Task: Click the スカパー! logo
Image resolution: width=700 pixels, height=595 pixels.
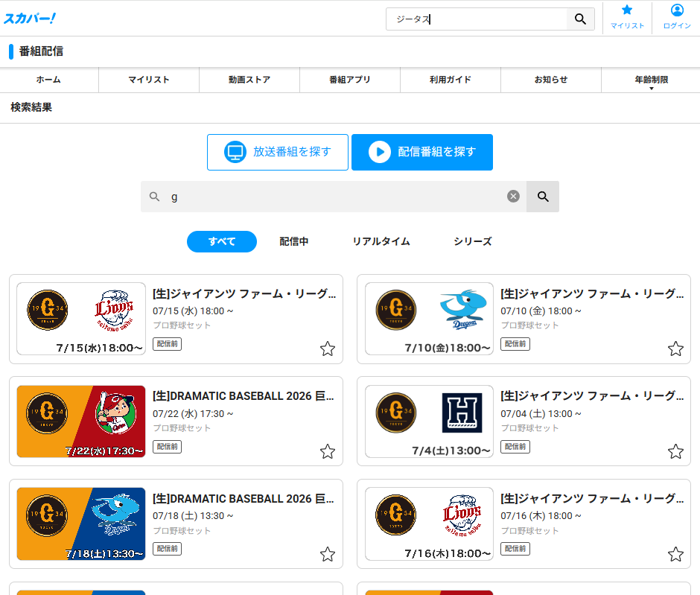Action: [x=30, y=19]
